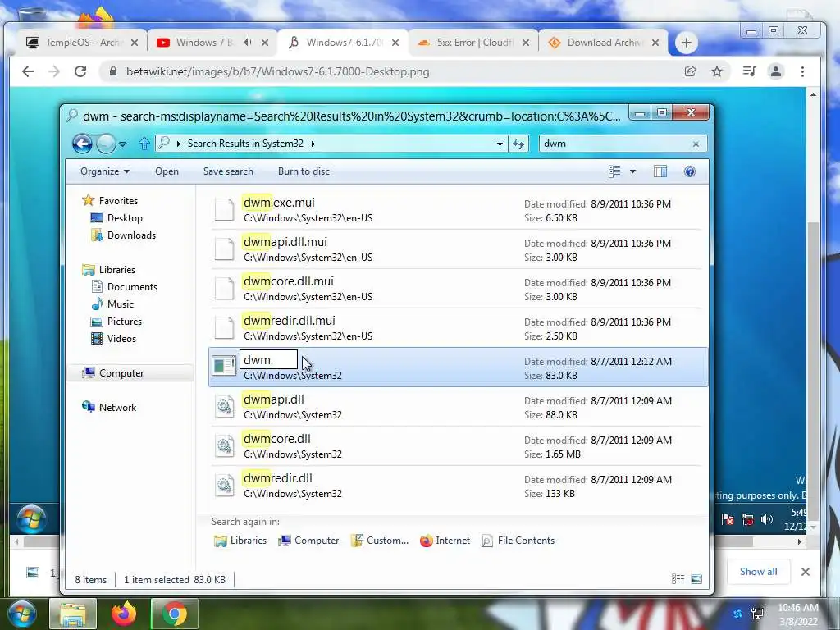Click in the dwm search field
840x630 pixels.
[615, 144]
